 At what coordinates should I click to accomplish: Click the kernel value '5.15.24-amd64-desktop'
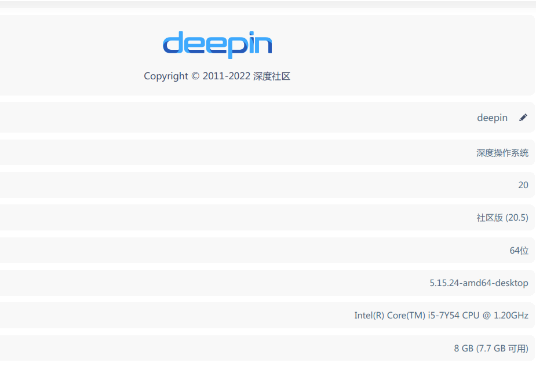479,283
